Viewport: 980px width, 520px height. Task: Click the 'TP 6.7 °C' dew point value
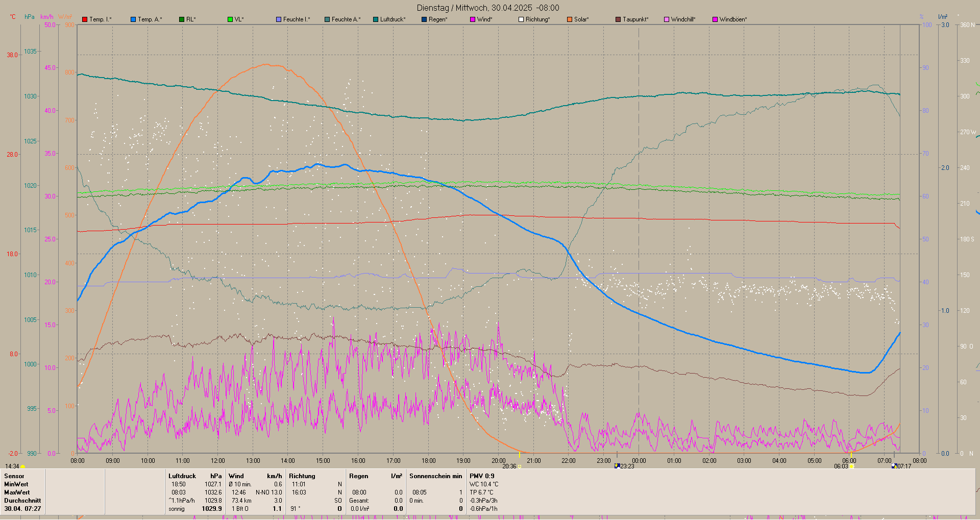tap(482, 492)
